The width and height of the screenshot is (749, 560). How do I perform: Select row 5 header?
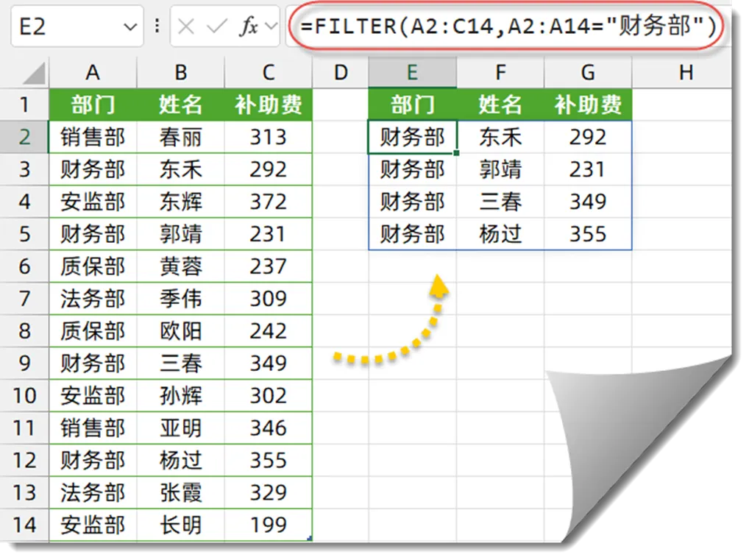tap(24, 234)
